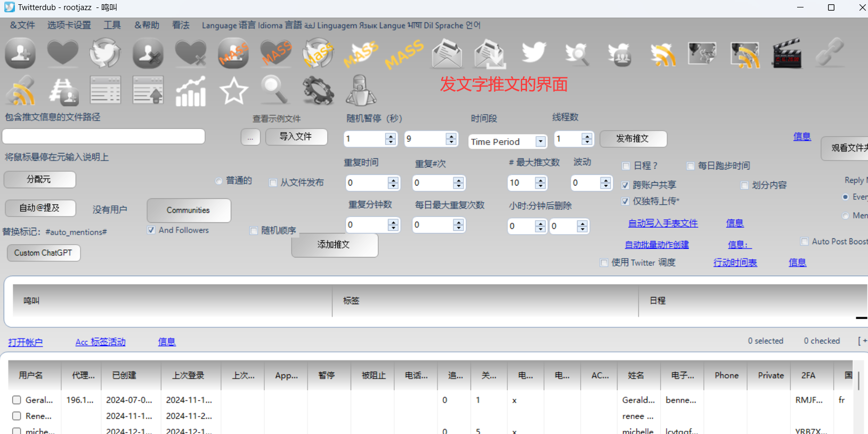Click the tweet file path input field
Screen dimensions: 868x434
point(103,136)
